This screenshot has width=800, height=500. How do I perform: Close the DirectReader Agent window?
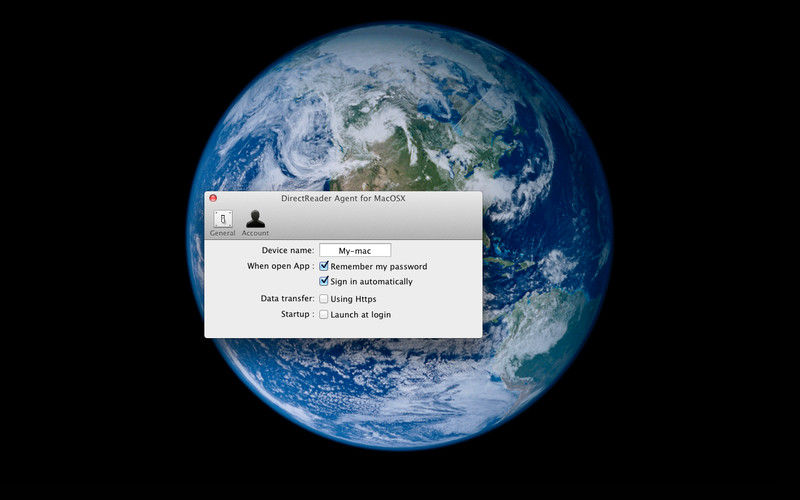(x=213, y=198)
